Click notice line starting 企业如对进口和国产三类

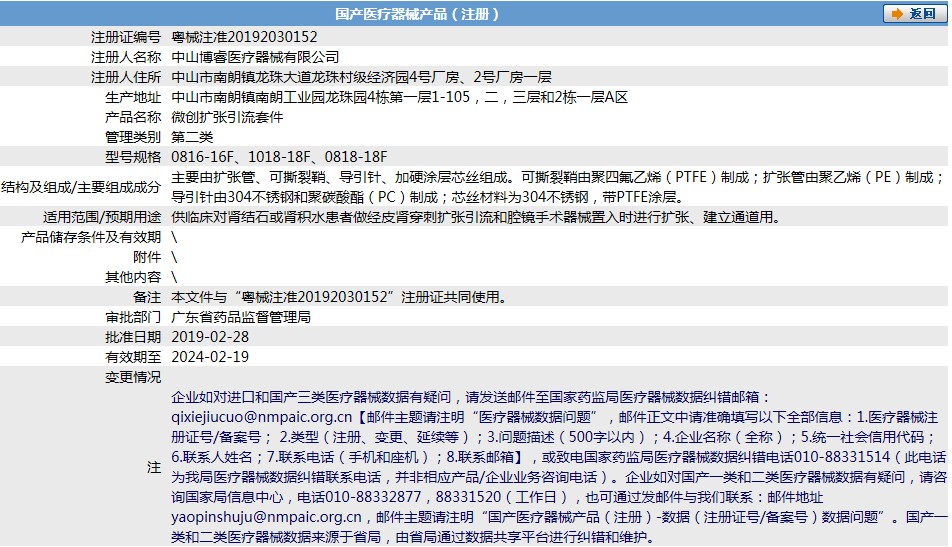(471, 398)
